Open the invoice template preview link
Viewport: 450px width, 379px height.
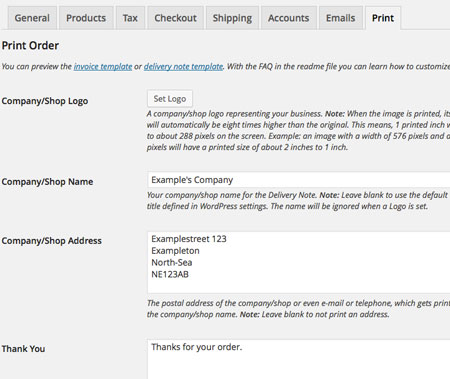(103, 67)
